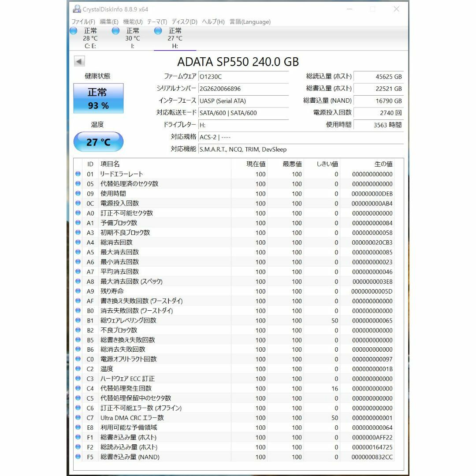Click status icon for 01 リードエラーレート

tap(78, 174)
